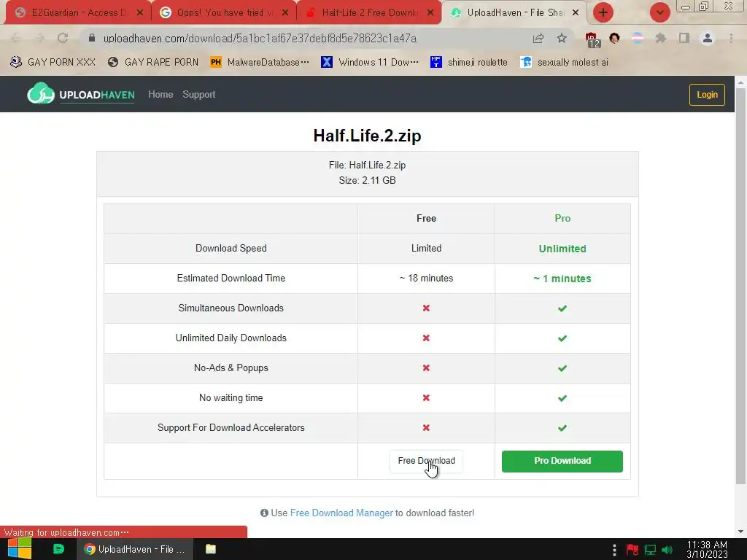This screenshot has height=560, width=747.
Task: Click the reload page icon
Action: coord(63,38)
